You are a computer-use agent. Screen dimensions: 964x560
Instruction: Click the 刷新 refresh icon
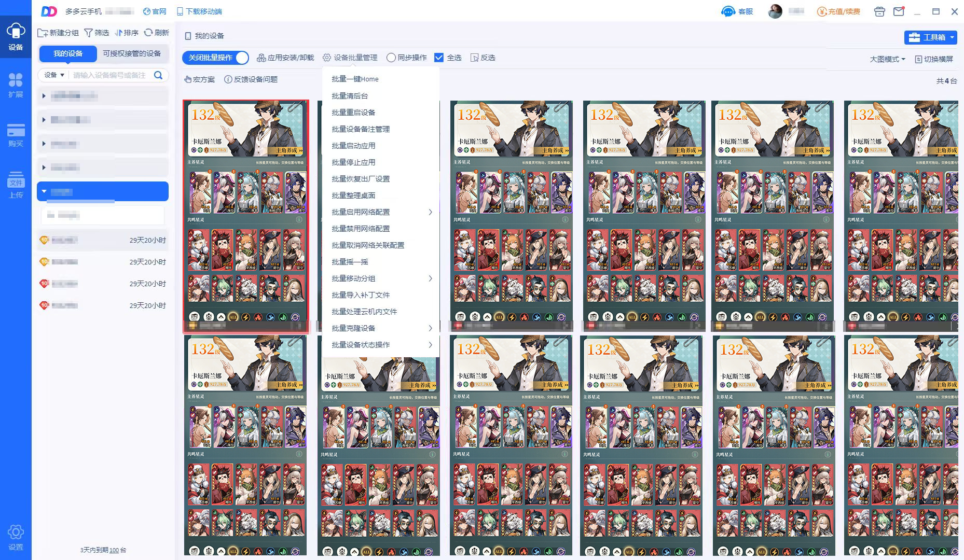[148, 33]
